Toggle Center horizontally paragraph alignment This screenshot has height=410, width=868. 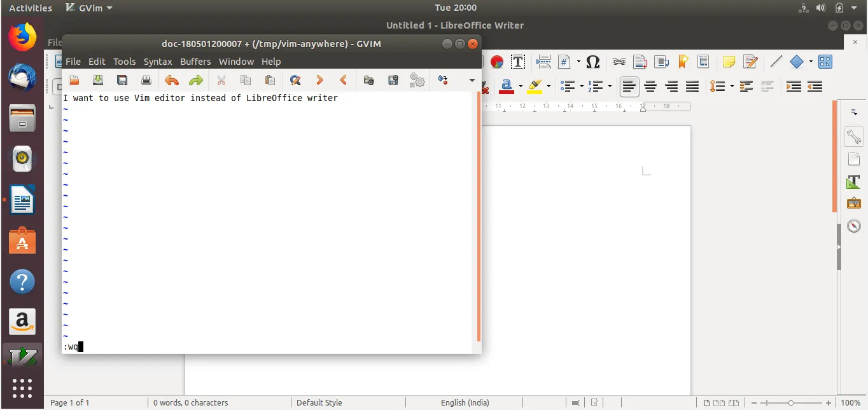[650, 86]
